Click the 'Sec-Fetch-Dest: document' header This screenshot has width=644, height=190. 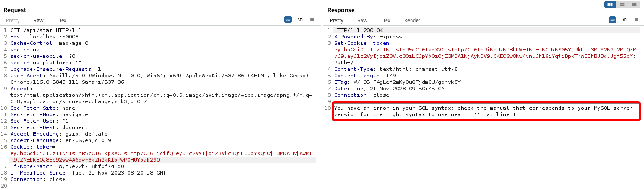point(49,127)
